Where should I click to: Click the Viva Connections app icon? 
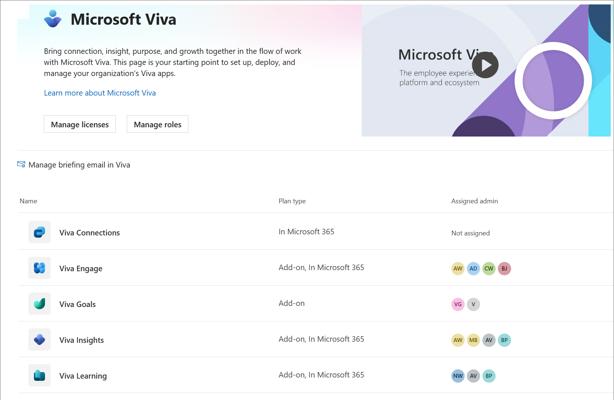click(x=40, y=232)
